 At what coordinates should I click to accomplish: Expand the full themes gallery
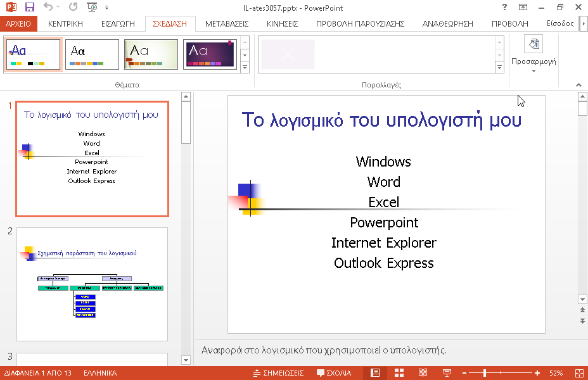tap(245, 68)
